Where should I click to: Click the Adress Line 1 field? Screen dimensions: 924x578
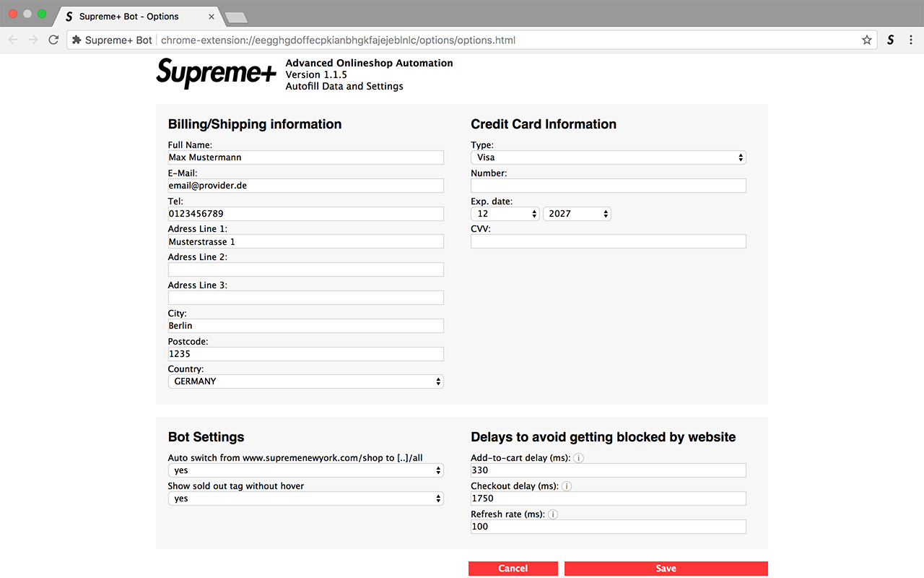[306, 242]
